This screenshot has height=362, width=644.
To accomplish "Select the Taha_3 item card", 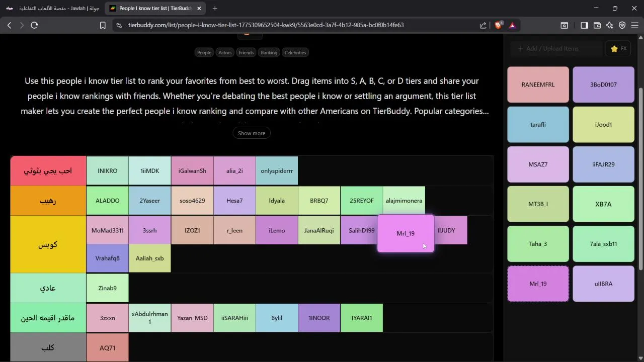I will coord(538,244).
